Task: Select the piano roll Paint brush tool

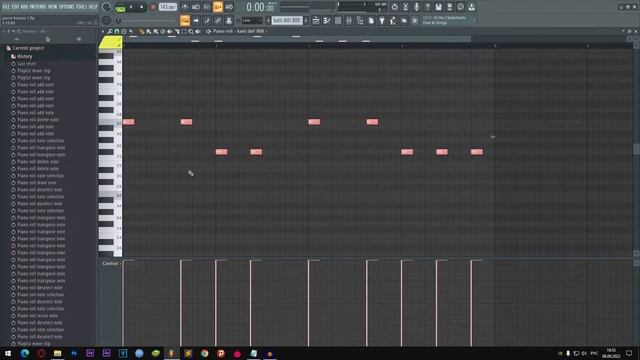Action: click(149, 31)
